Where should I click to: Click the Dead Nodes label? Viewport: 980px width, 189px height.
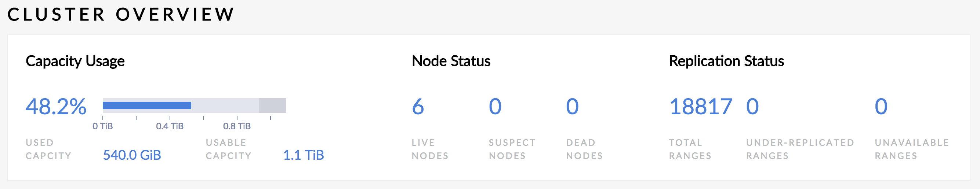point(584,149)
